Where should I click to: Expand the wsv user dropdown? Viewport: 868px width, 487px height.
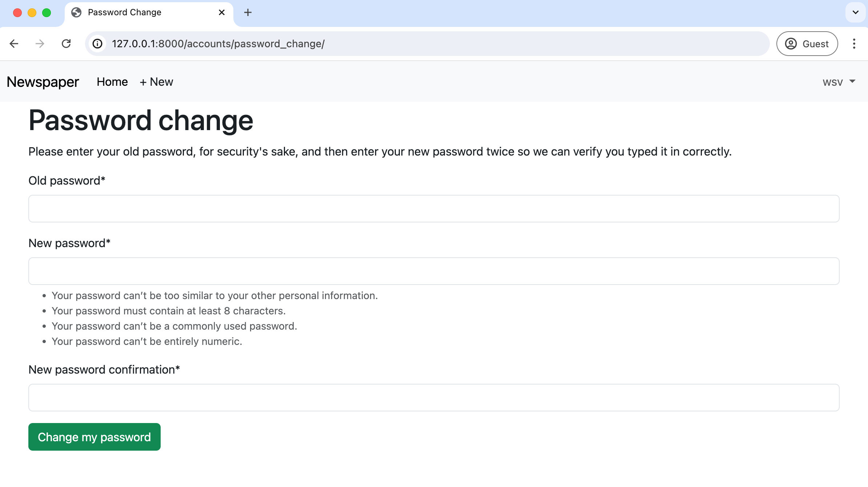point(839,82)
